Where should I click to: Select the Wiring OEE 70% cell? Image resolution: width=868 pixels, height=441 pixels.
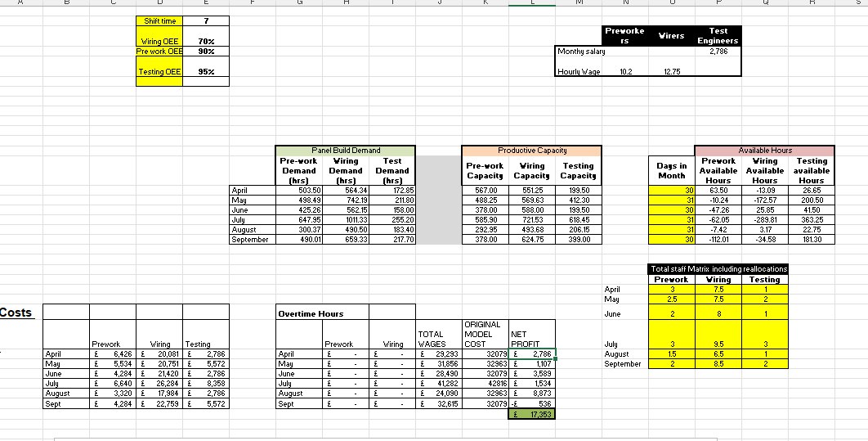point(206,37)
